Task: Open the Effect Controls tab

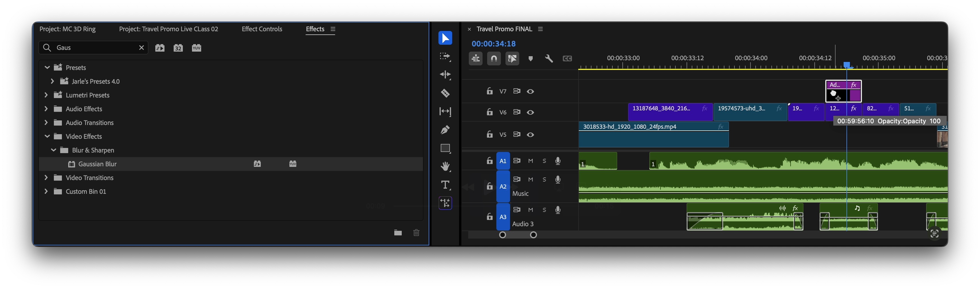Action: click(262, 29)
